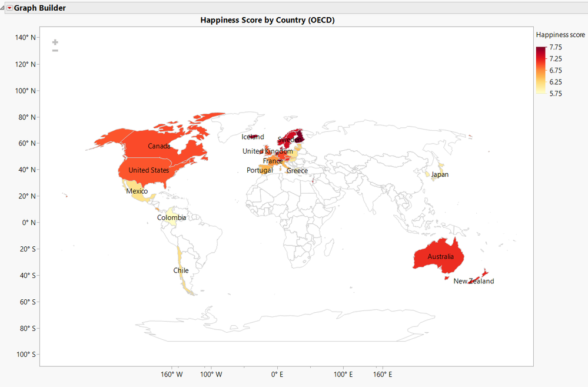Click the Japan map label
The image size is (588, 387).
click(440, 174)
